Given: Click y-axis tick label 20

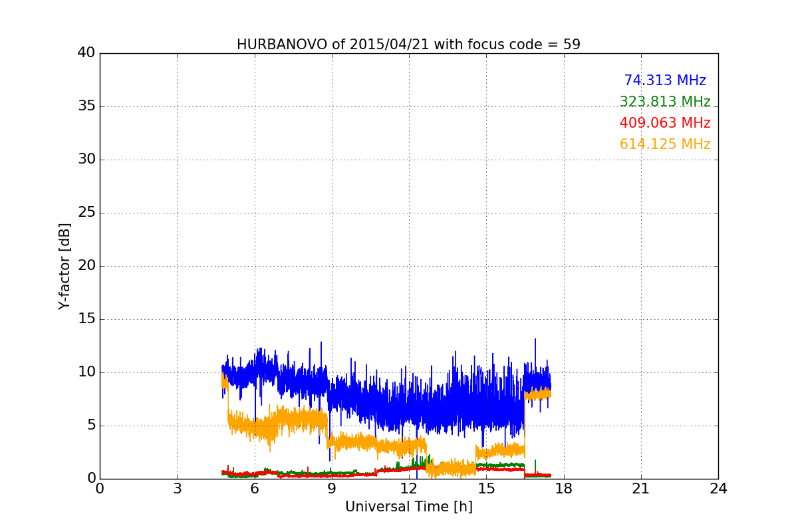Looking at the screenshot, I should tap(86, 266).
